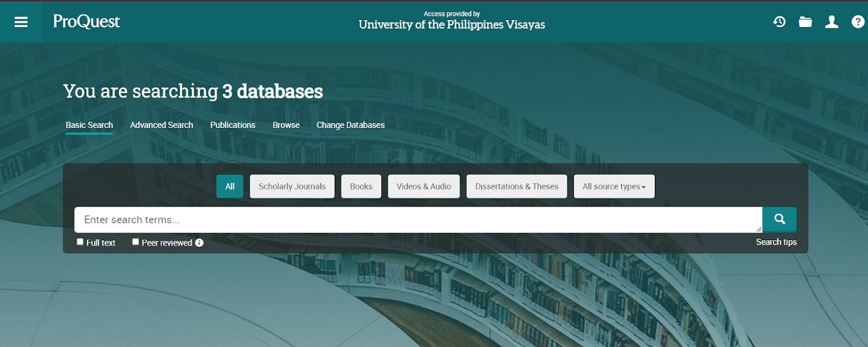
Task: Filter by Scholarly Journals
Action: point(292,186)
